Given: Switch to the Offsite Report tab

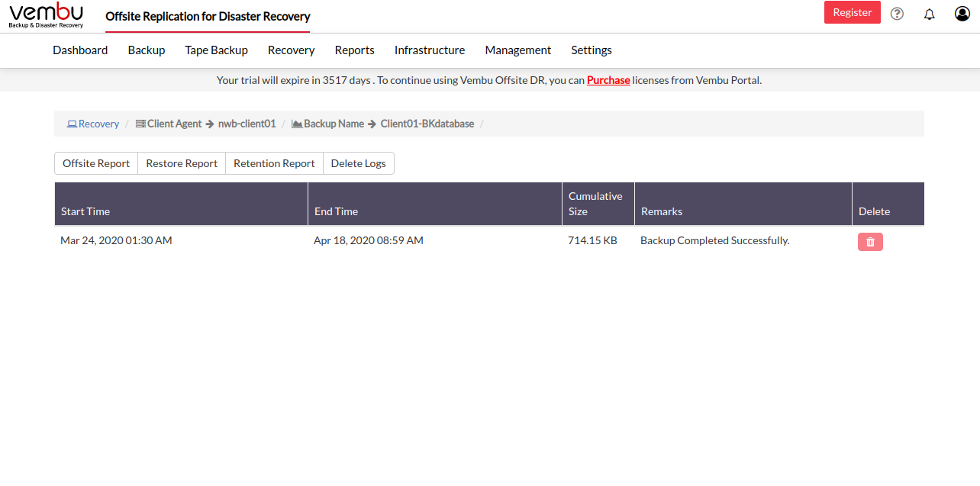Looking at the screenshot, I should point(96,163).
